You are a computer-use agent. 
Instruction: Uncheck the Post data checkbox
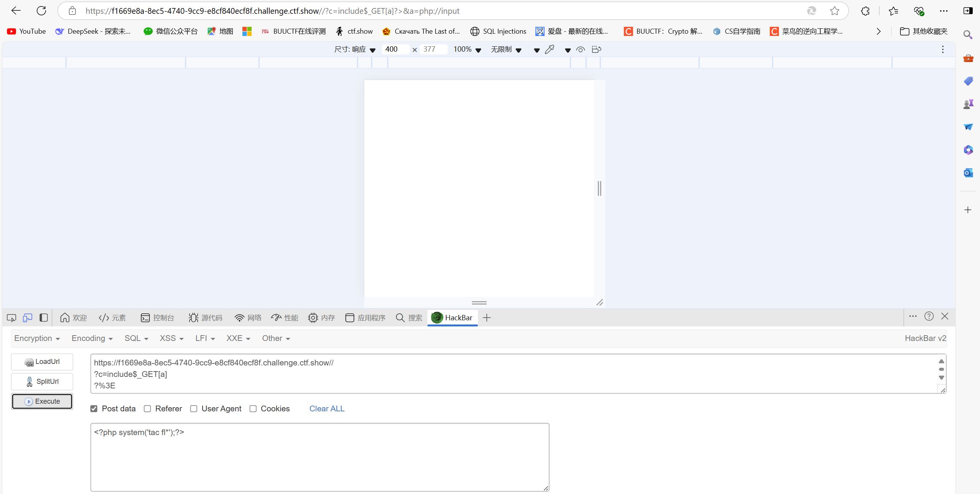pyautogui.click(x=94, y=409)
